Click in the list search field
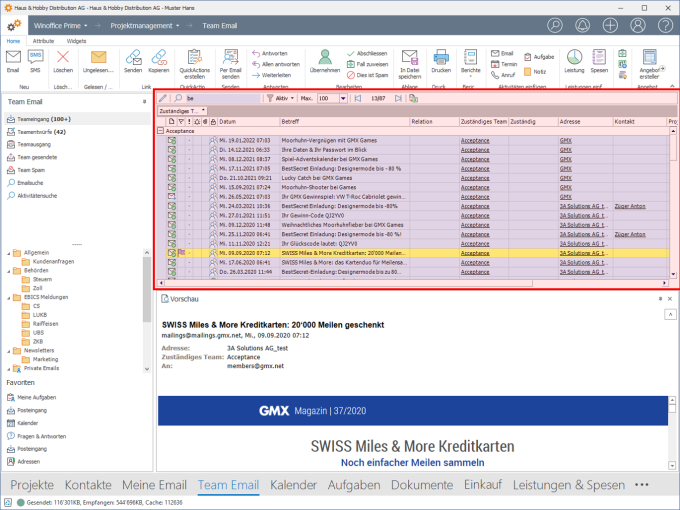Image resolution: width=680 pixels, height=510 pixels. tap(222, 98)
